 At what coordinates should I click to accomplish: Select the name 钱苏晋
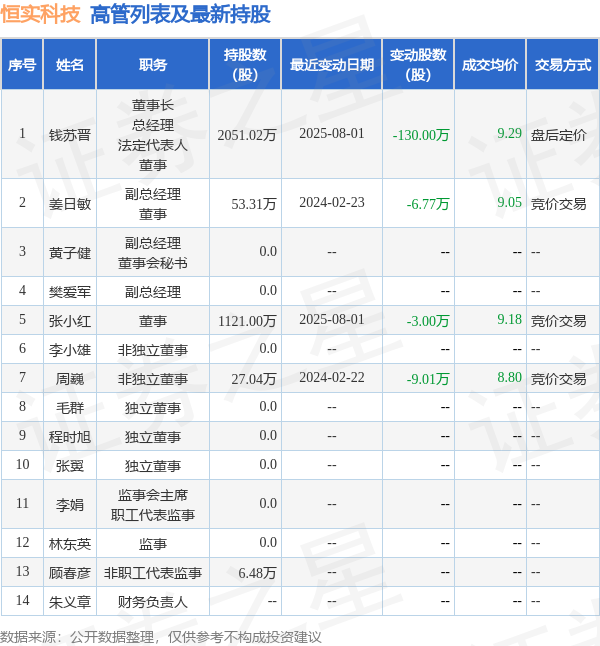point(70,135)
